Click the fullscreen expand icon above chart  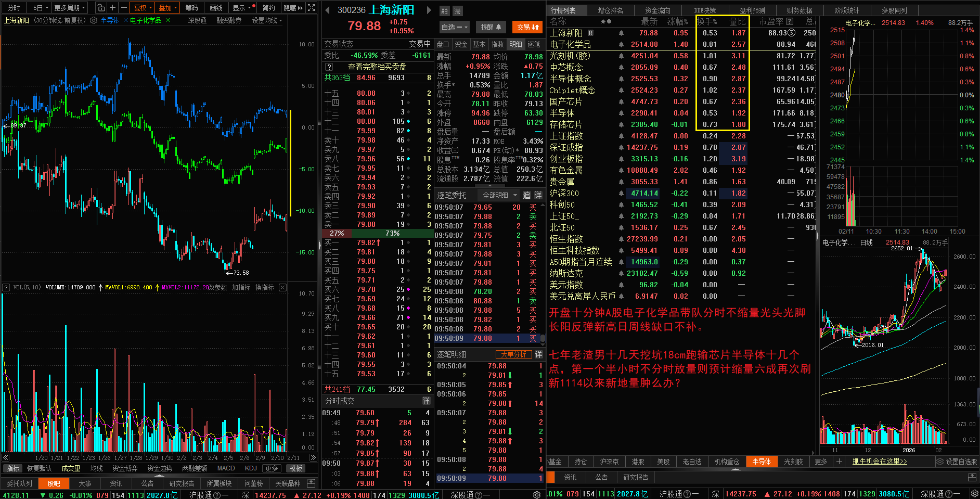pos(311,8)
